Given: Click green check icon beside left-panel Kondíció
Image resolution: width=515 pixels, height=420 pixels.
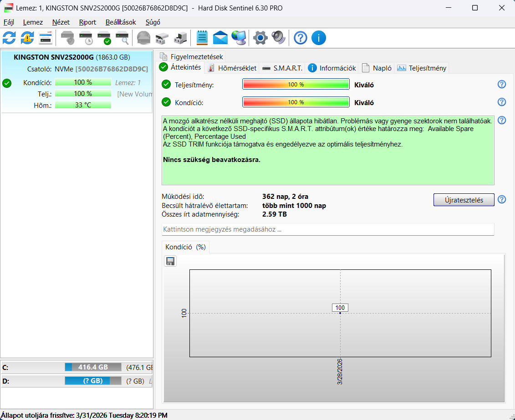Looking at the screenshot, I should [x=7, y=83].
